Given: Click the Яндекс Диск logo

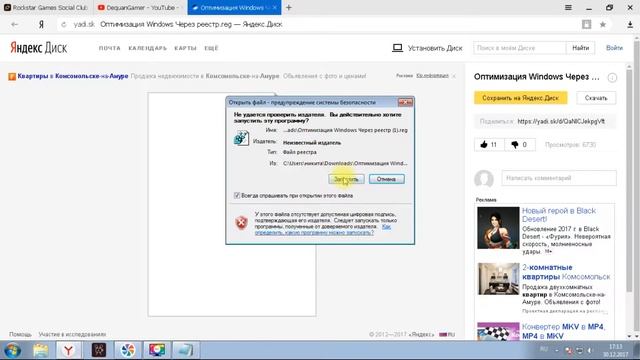Looking at the screenshot, I should pyautogui.click(x=38, y=48).
